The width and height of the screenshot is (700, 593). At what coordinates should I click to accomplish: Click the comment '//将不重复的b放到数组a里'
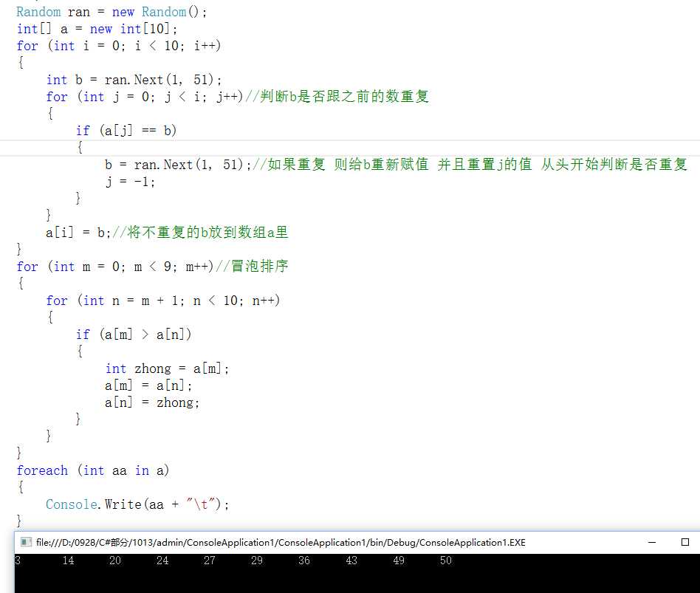(200, 233)
